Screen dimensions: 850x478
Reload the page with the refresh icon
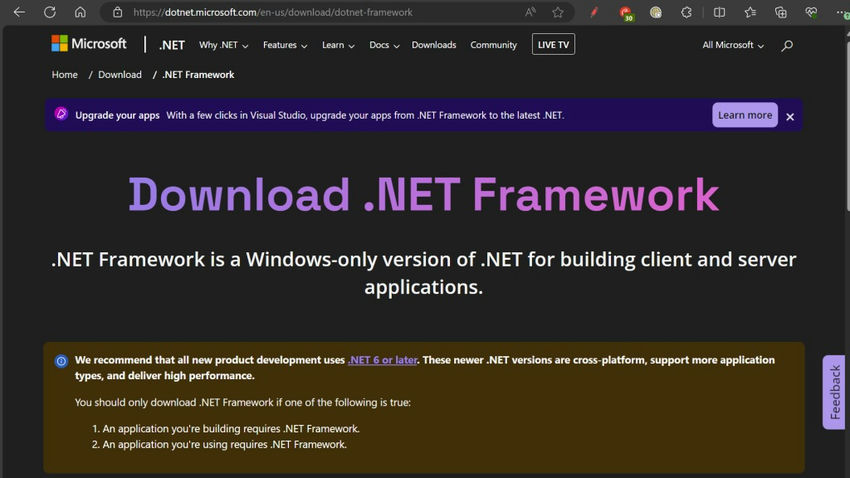[x=50, y=12]
